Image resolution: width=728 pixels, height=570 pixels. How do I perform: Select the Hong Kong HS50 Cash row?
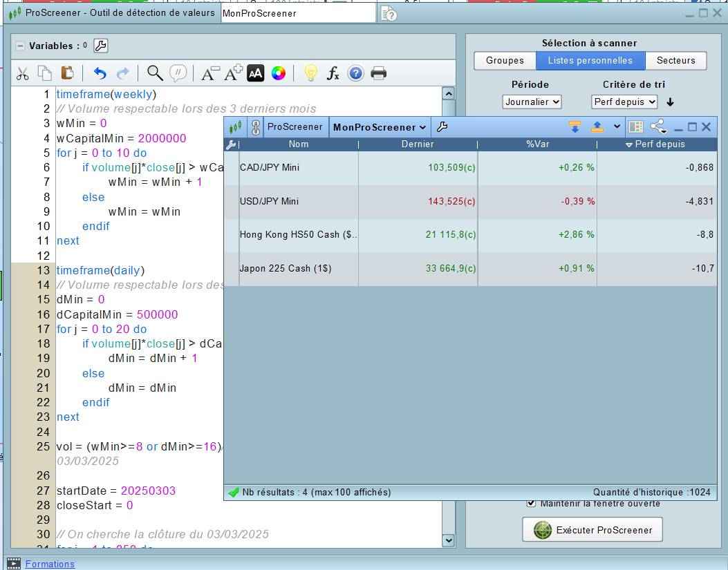470,235
